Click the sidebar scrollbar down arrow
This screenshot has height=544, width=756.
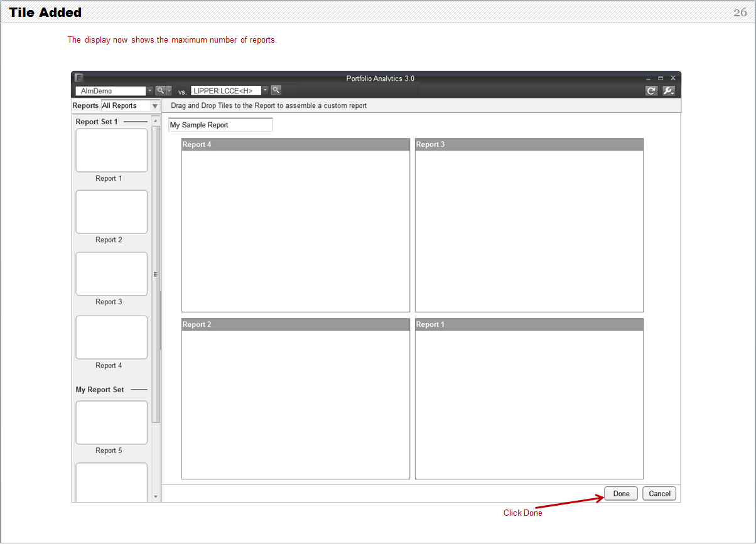tap(156, 497)
